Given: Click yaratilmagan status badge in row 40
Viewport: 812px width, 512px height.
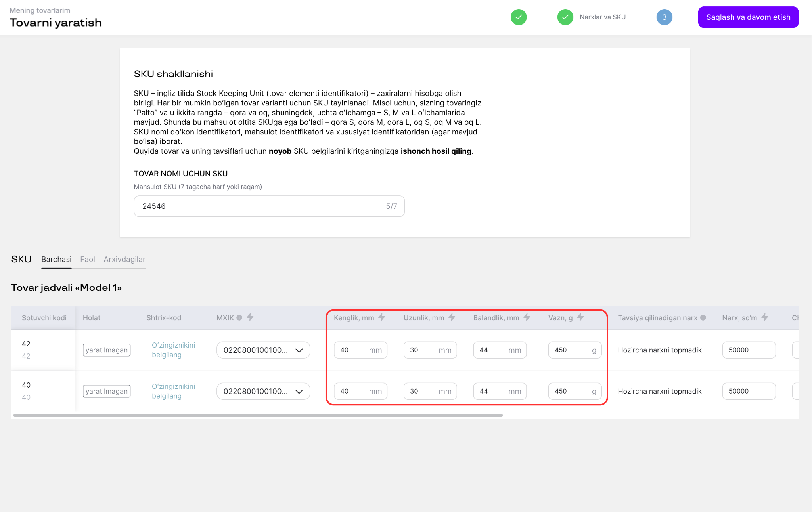Looking at the screenshot, I should coord(107,391).
